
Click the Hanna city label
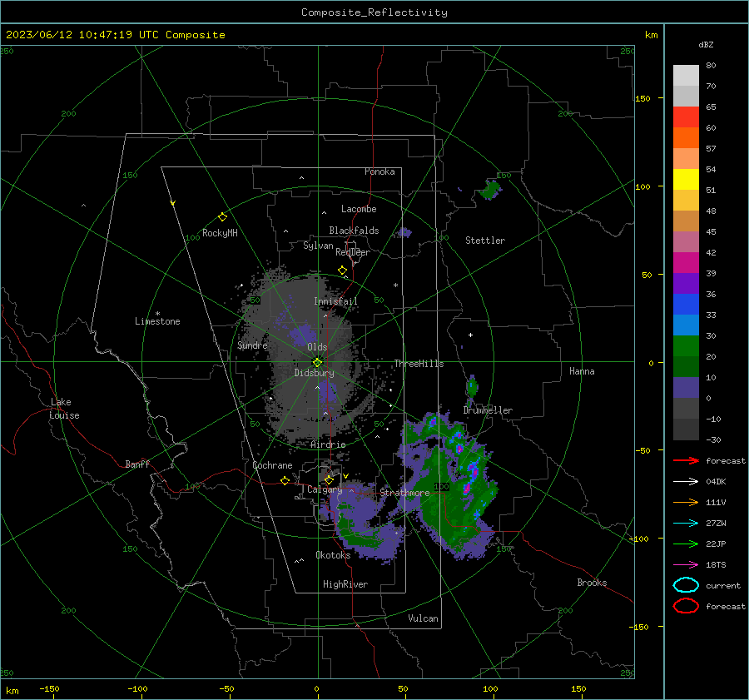click(x=582, y=371)
